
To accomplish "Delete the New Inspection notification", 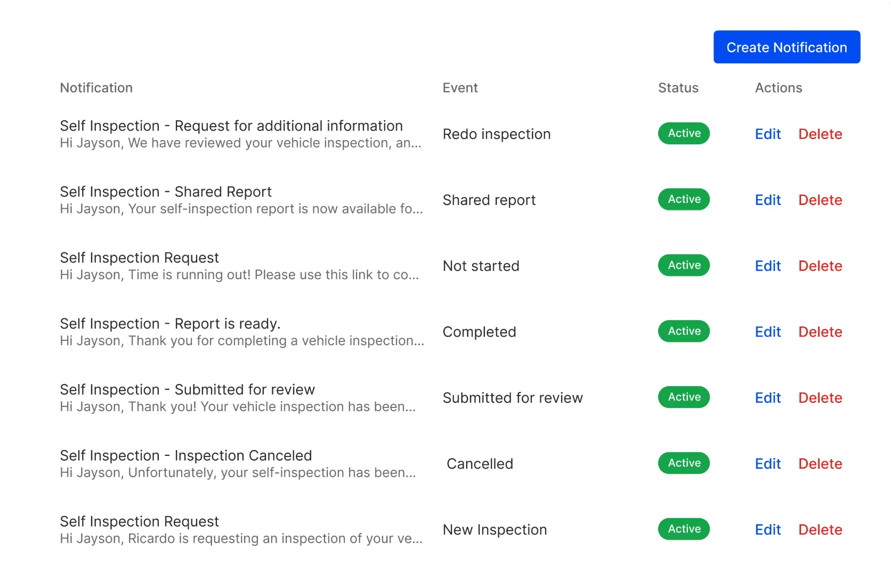I will point(820,529).
